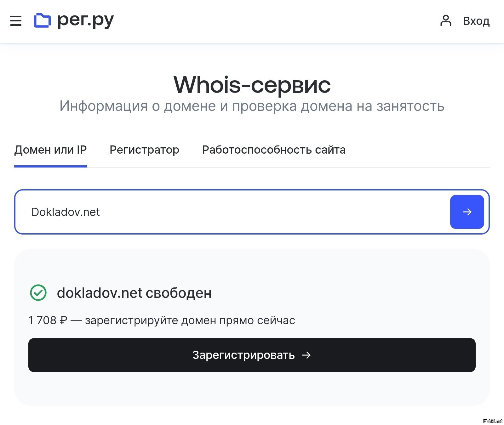Screen dimensions: 504x425
Task: Switch to the Регистратор tab
Action: [x=144, y=150]
